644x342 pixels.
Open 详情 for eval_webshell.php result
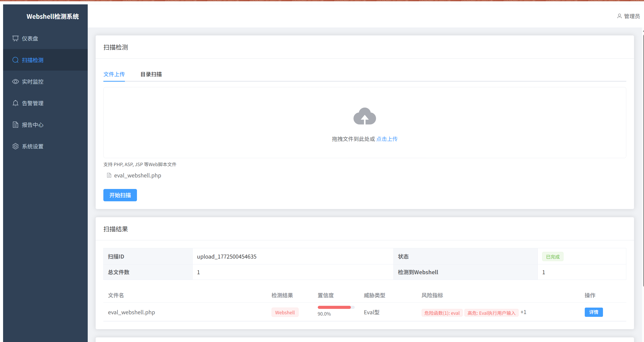pyautogui.click(x=593, y=312)
